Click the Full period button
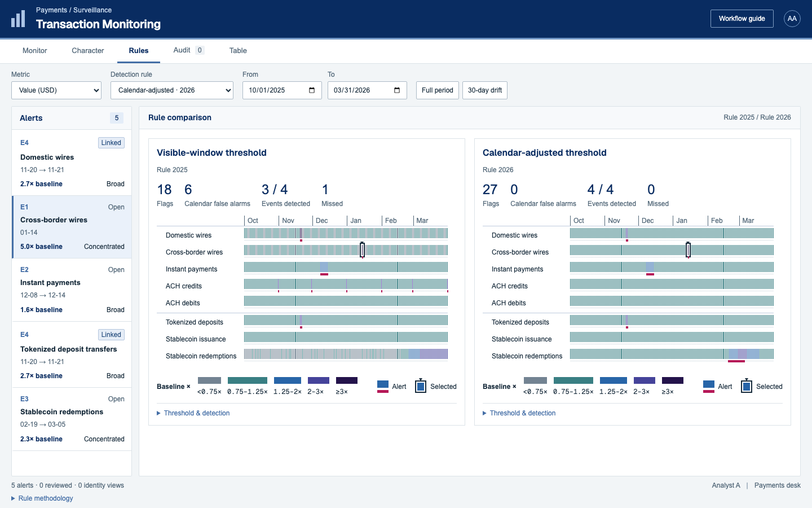The height and width of the screenshot is (508, 812). (438, 90)
